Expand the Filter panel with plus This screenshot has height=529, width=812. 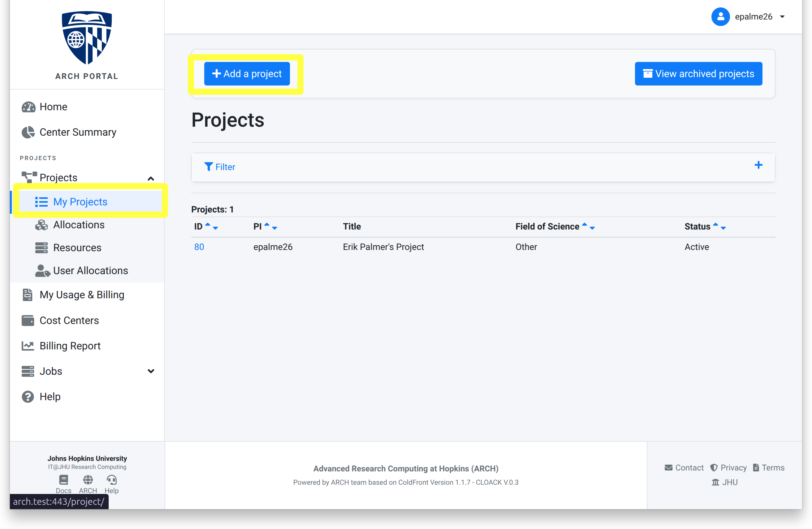(x=758, y=165)
